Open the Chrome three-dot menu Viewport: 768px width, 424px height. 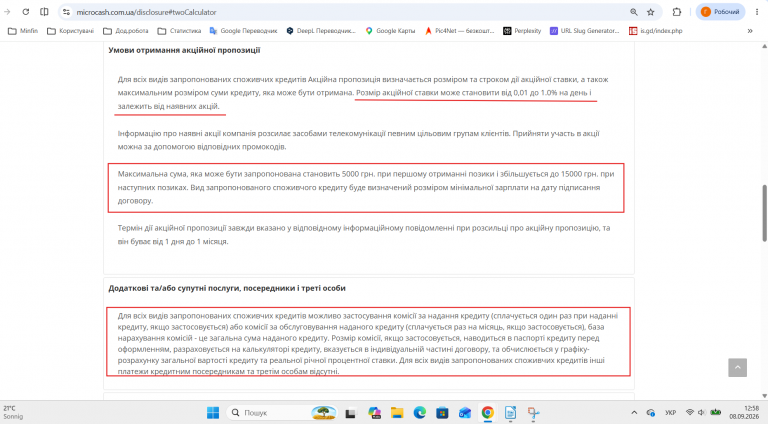pyautogui.click(x=757, y=12)
